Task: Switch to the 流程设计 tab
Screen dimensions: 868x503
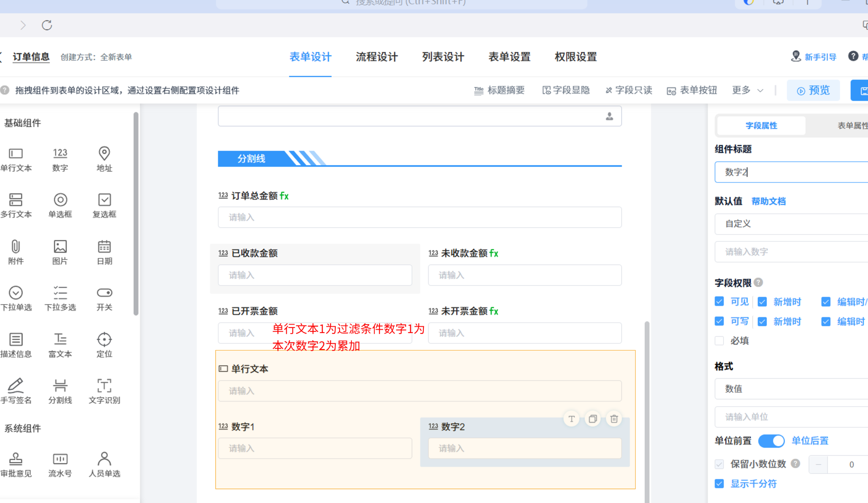Action: 377,57
